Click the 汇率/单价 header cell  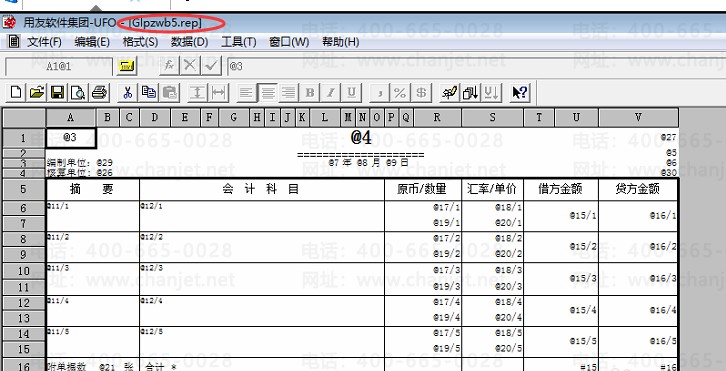[492, 189]
